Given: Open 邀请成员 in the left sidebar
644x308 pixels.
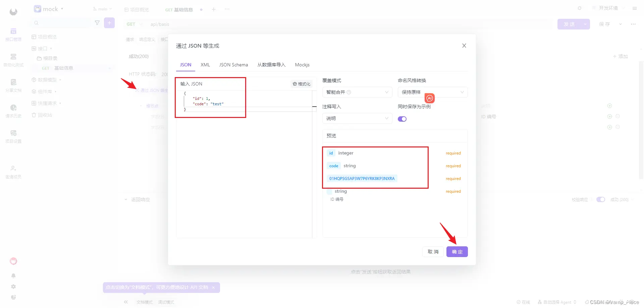Looking at the screenshot, I should 13,172.
